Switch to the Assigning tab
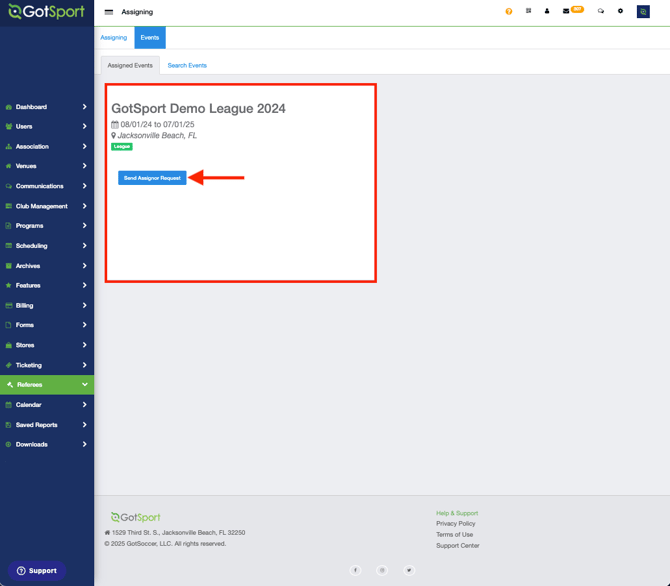The height and width of the screenshot is (586, 670). [114, 38]
